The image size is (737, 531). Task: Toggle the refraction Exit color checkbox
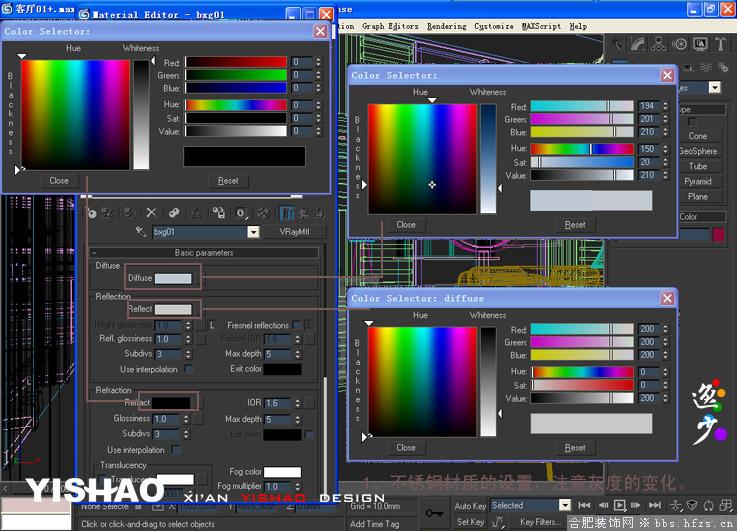[x=309, y=435]
